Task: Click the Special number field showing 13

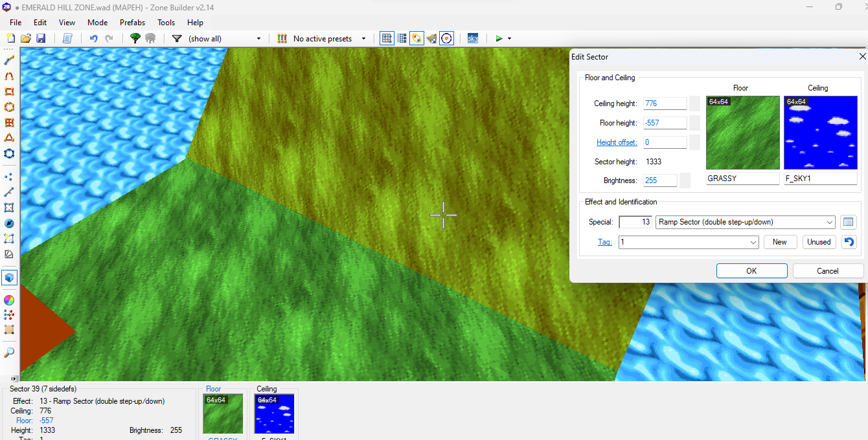Action: (x=635, y=222)
